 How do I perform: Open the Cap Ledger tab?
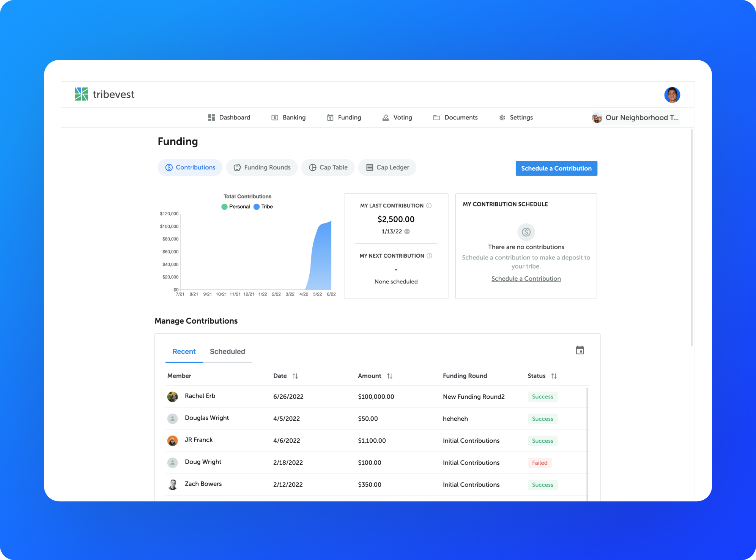(387, 167)
